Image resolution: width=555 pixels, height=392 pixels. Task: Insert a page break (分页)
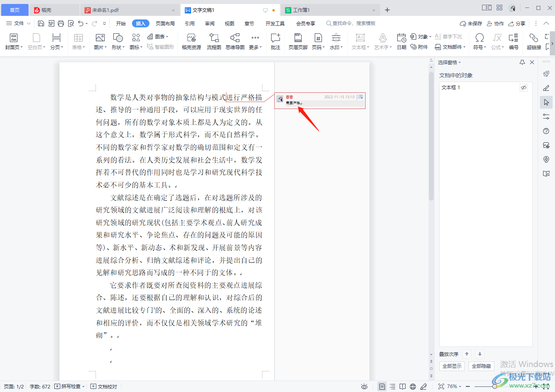pyautogui.click(x=57, y=42)
